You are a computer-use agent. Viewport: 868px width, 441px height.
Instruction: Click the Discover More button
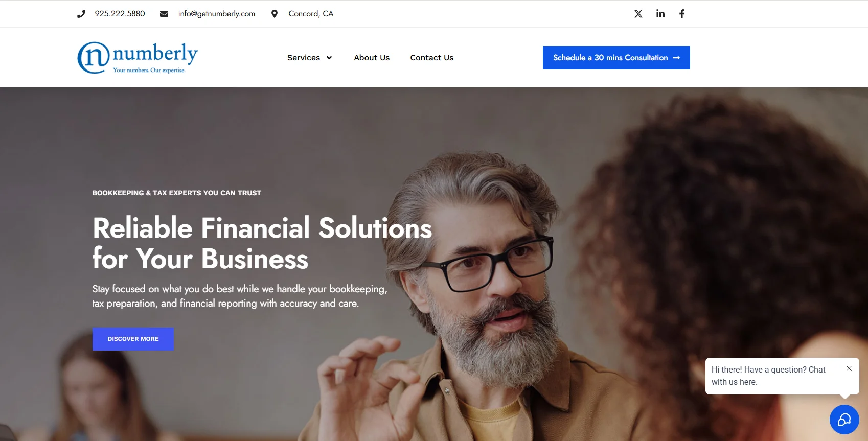(133, 339)
